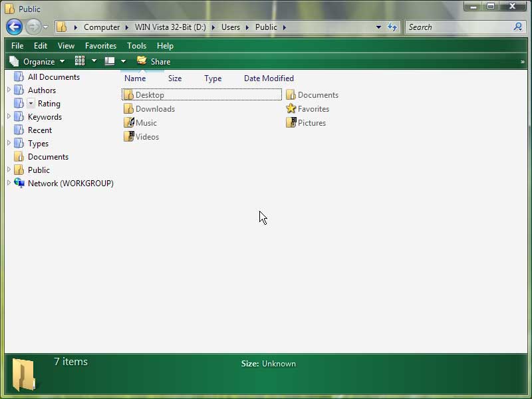
Task: Select Authors in the navigation pane
Action: tap(42, 90)
